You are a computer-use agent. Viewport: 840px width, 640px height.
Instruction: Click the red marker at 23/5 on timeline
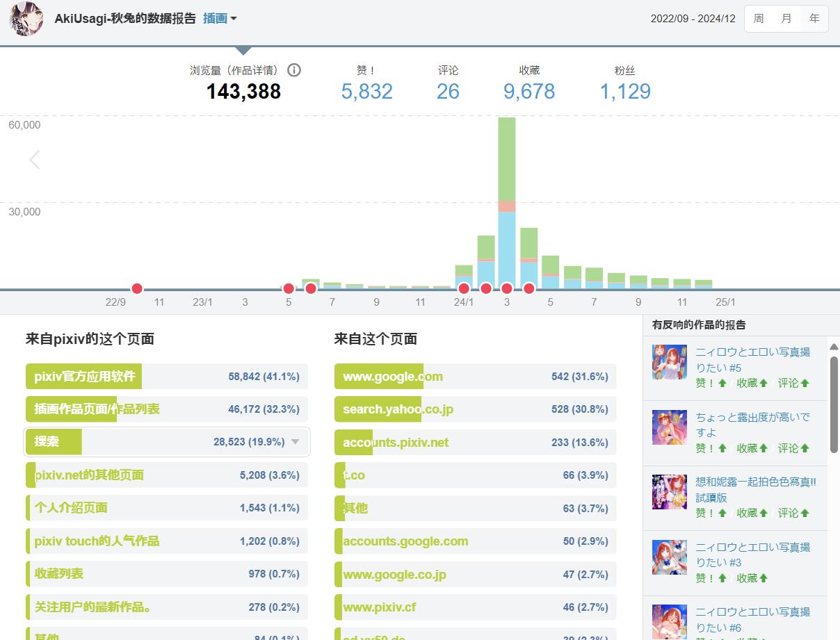(x=289, y=288)
